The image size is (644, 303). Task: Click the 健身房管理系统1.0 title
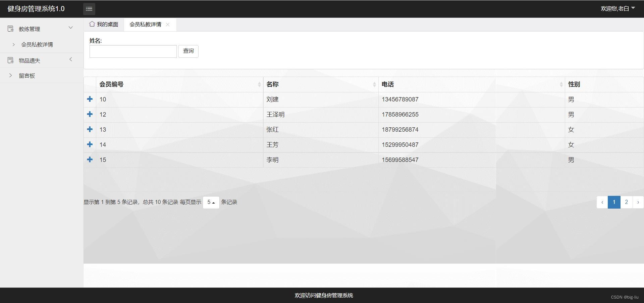[36, 9]
